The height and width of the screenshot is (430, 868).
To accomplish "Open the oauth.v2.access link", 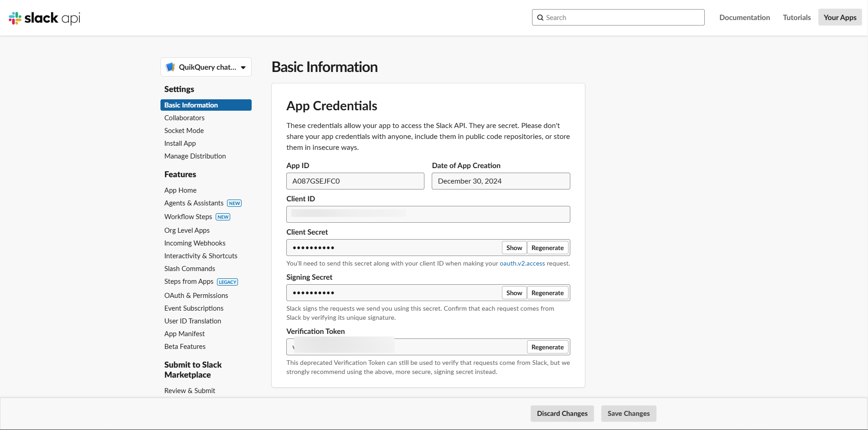I will 522,263.
